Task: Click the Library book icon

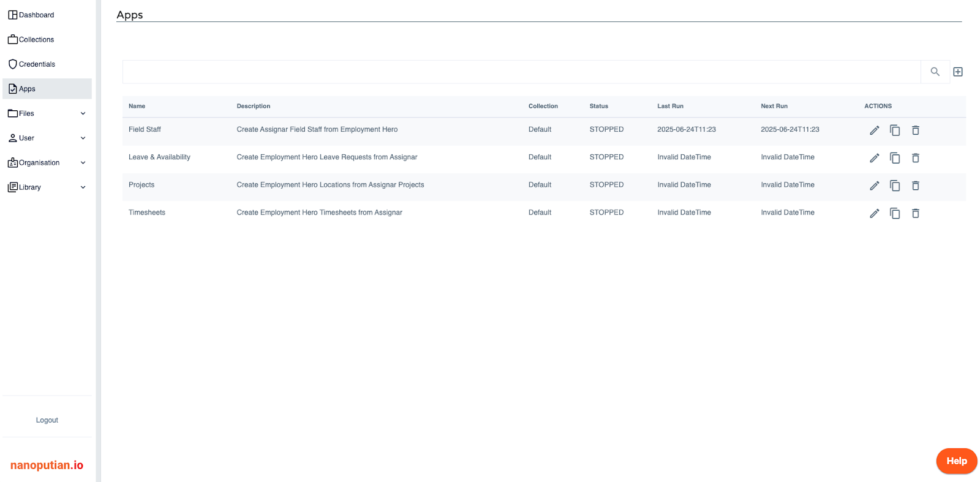Action: tap(13, 187)
